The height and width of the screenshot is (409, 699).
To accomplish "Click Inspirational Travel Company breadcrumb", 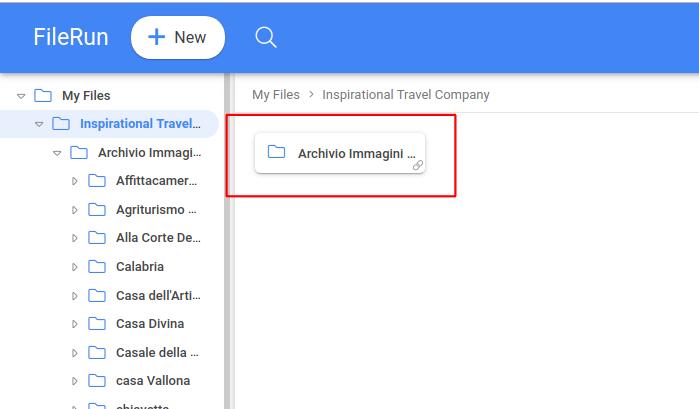I will 406,95.
